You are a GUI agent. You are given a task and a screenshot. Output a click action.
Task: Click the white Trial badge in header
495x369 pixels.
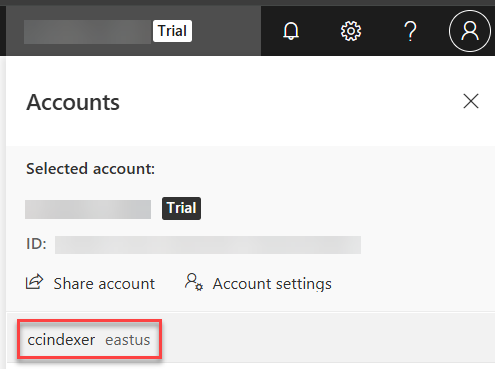click(172, 31)
